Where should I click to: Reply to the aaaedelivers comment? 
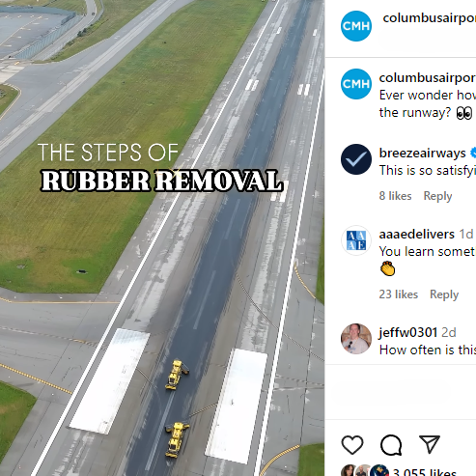pyautogui.click(x=444, y=294)
